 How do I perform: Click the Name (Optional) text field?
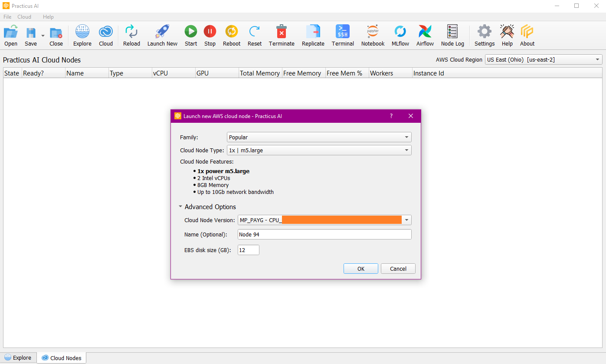point(324,234)
